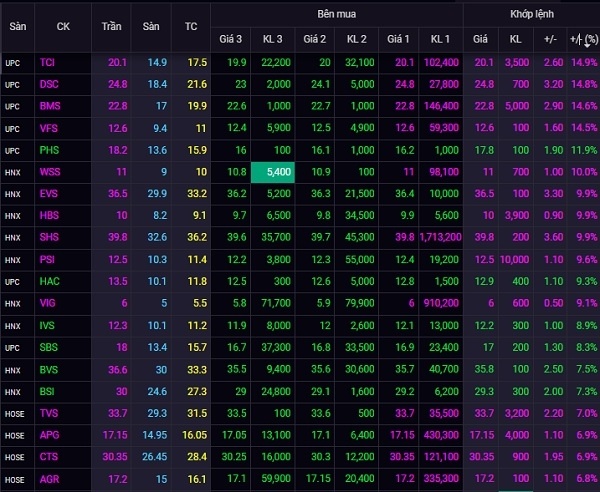Click SBS KL 3 value 37,300

pos(276,347)
